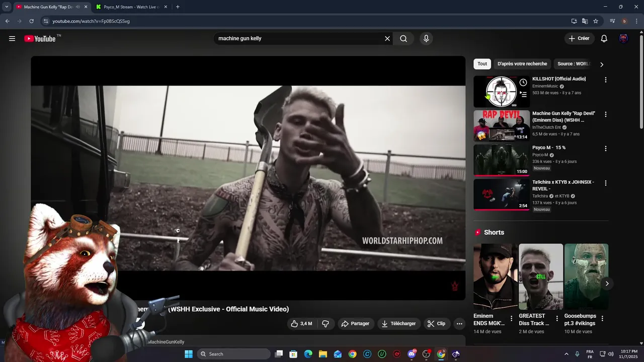Clear the search query with X icon
This screenshot has width=644, height=362.
(x=387, y=39)
